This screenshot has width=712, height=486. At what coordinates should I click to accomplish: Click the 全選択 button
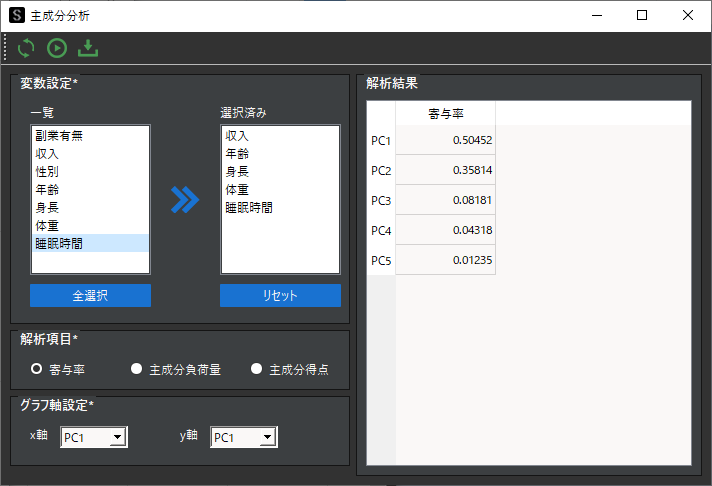pos(90,296)
